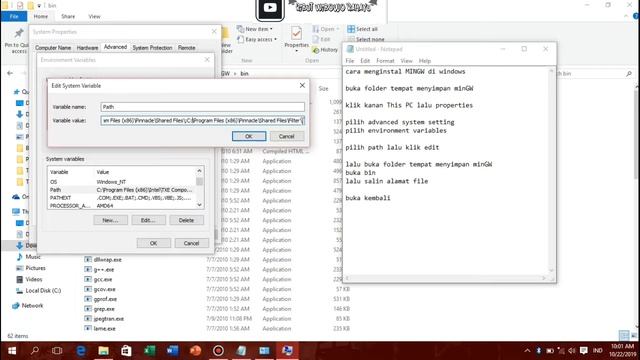Open Microsoft Store from the taskbar
This screenshot has height=360, width=640.
click(x=126, y=351)
